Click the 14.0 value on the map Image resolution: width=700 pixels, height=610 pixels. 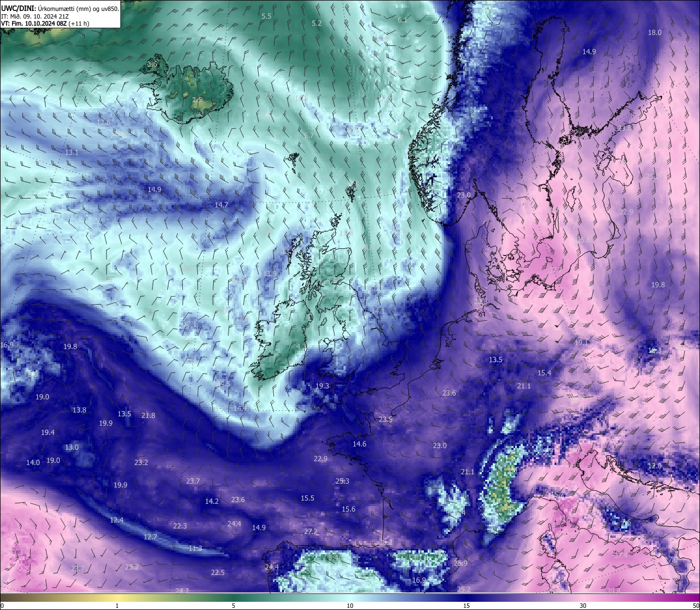33,462
